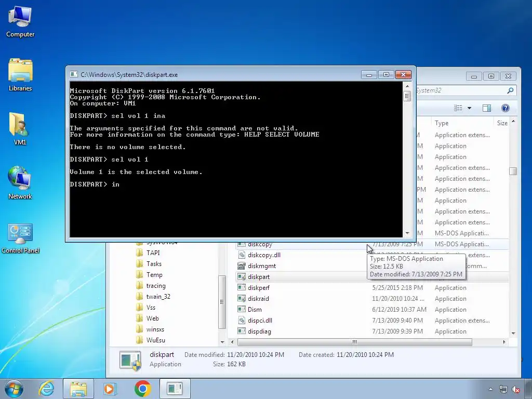This screenshot has height=399, width=532.
Task: Close the diskpart console window
Action: pyautogui.click(x=403, y=75)
